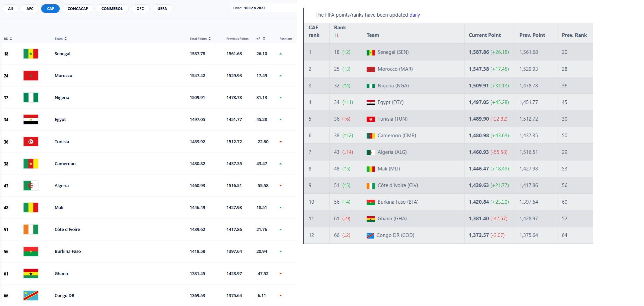This screenshot has height=306, width=644.
Task: Toggle the Rank sort arrows in right table
Action: point(336,35)
